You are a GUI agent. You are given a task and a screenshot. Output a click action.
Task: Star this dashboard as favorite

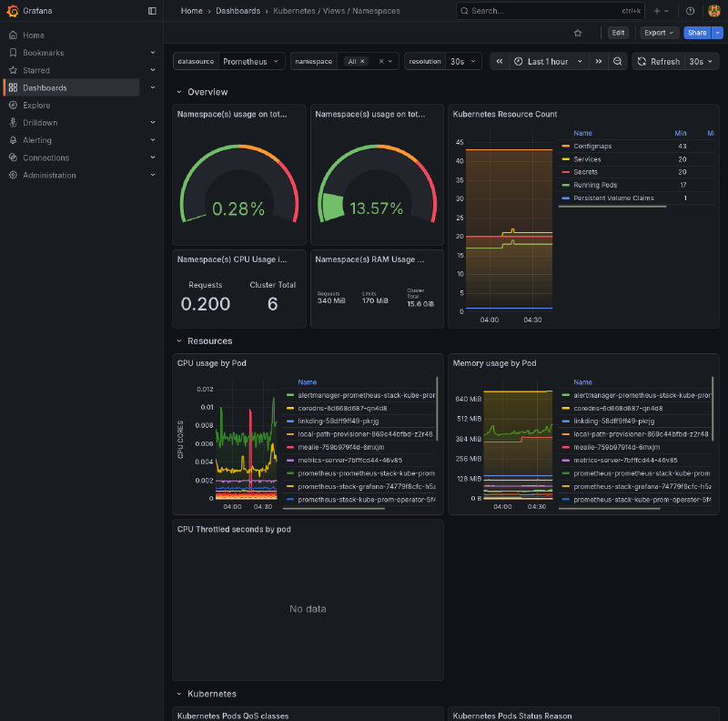pos(578,32)
